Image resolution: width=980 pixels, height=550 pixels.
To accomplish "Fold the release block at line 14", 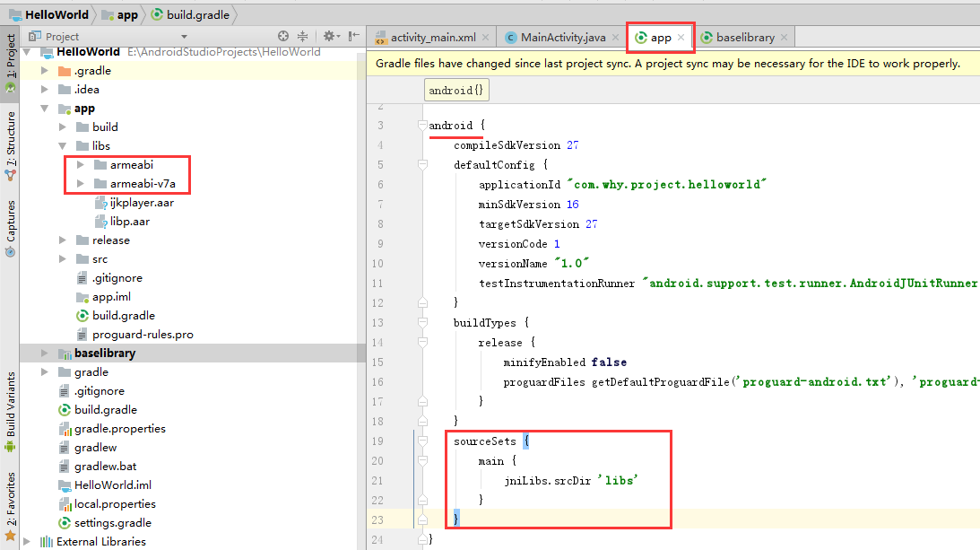I will point(422,342).
